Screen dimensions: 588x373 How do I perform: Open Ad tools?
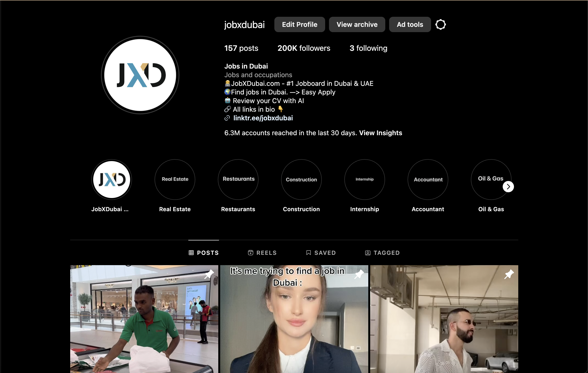[410, 24]
